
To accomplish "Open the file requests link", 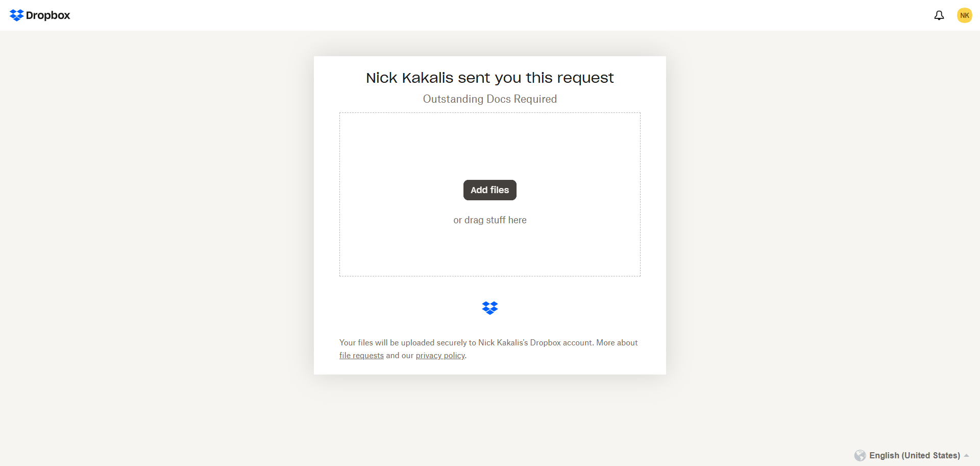I will point(361,356).
